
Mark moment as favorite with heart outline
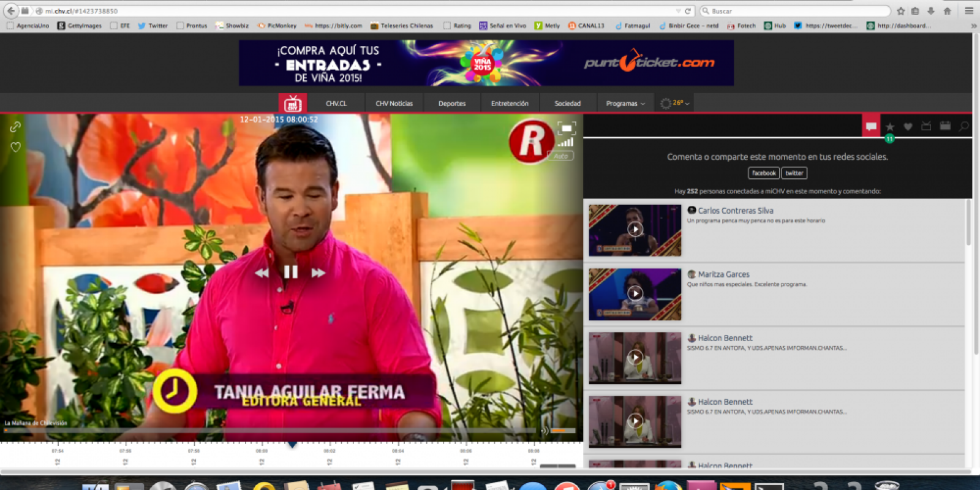[x=15, y=147]
